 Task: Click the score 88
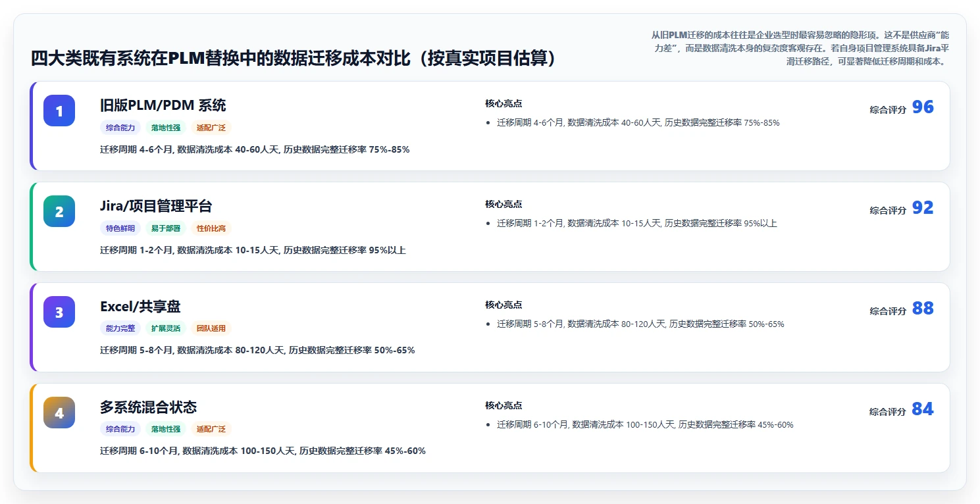923,309
